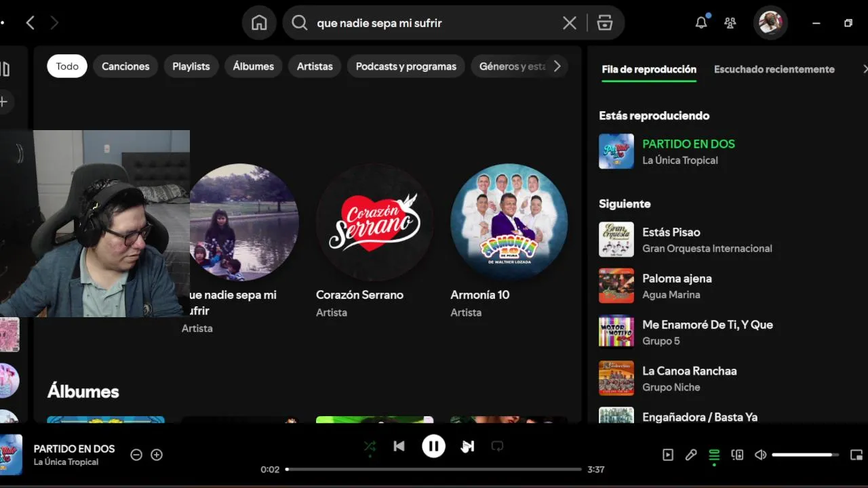The height and width of the screenshot is (488, 868).
Task: Open Armonía 10 artist image
Action: [509, 222]
